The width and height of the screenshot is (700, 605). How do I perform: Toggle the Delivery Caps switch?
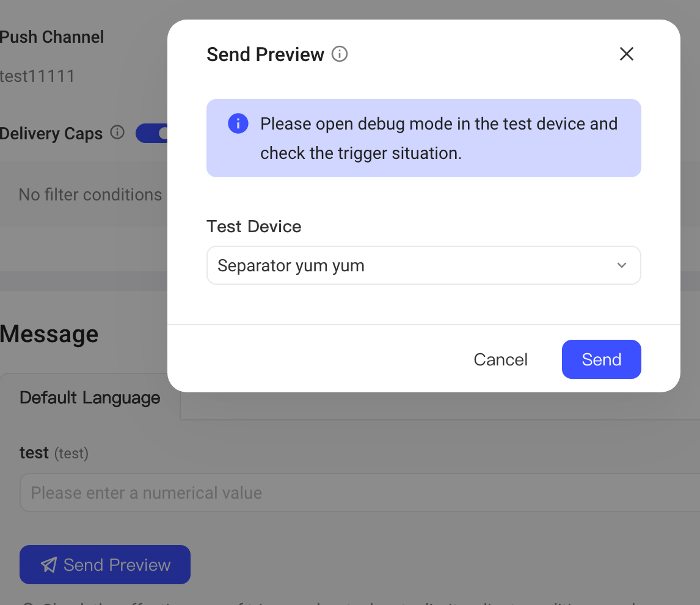click(x=151, y=133)
